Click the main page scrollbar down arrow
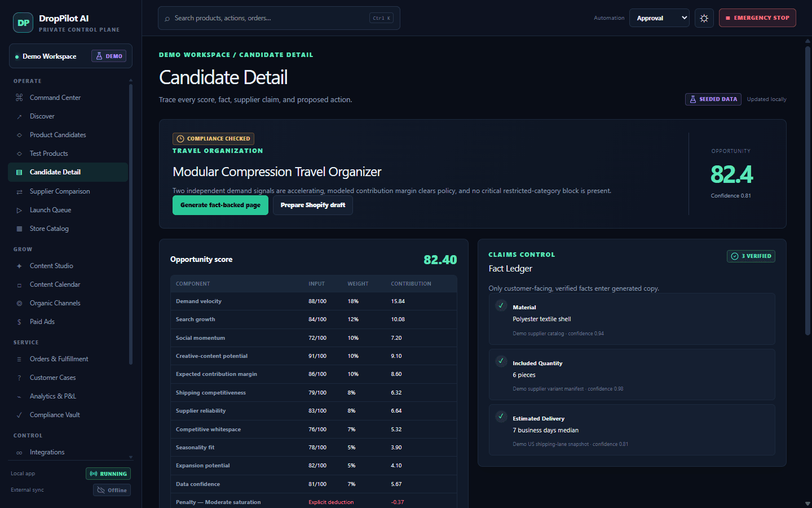 (807, 503)
